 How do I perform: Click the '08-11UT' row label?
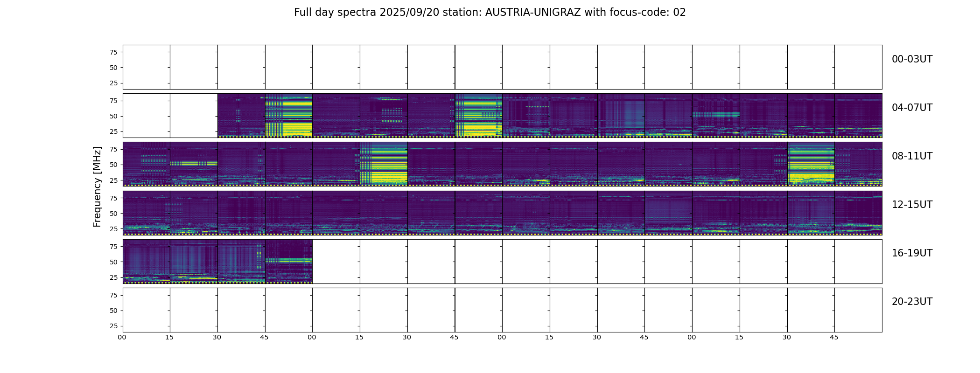(x=912, y=156)
